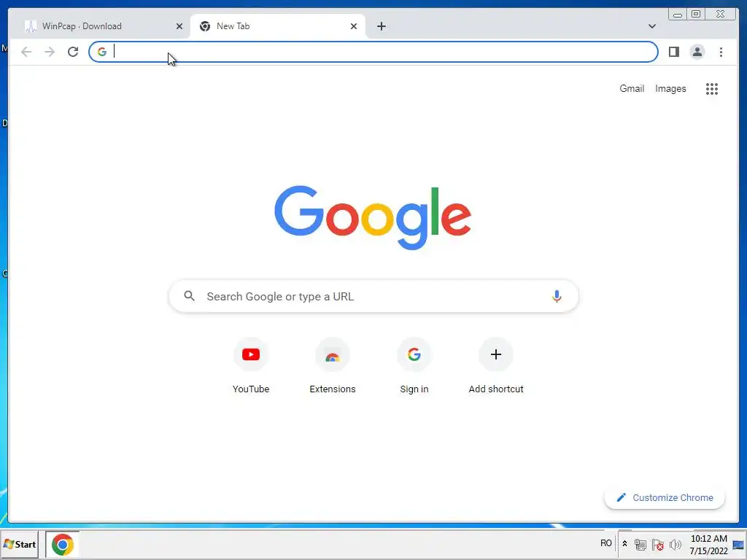The height and width of the screenshot is (560, 747).
Task: Open the volume speaker tray icon
Action: pyautogui.click(x=675, y=544)
